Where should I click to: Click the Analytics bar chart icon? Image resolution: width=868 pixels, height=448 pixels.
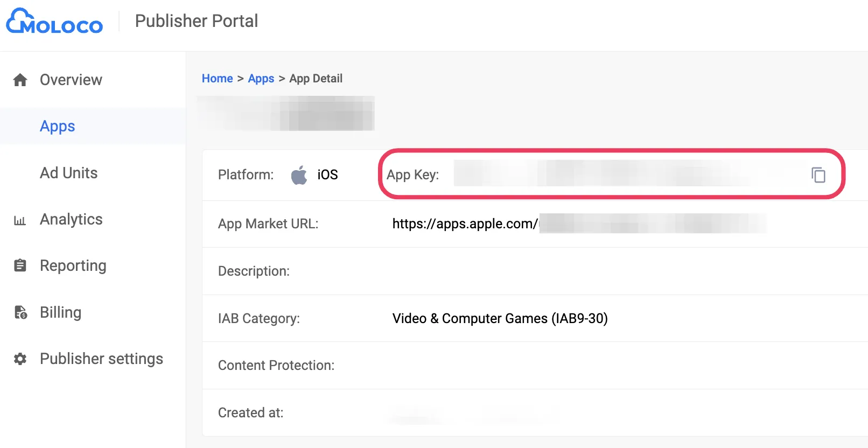pyautogui.click(x=20, y=220)
